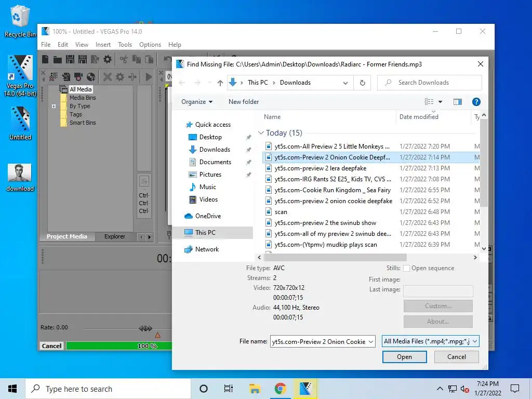Click the blue Help icon in file dialog

click(x=476, y=102)
